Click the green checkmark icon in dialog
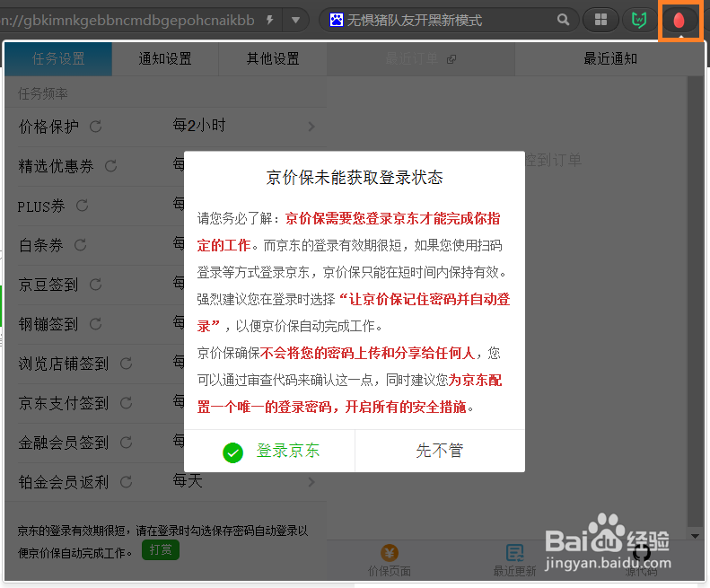 click(232, 452)
